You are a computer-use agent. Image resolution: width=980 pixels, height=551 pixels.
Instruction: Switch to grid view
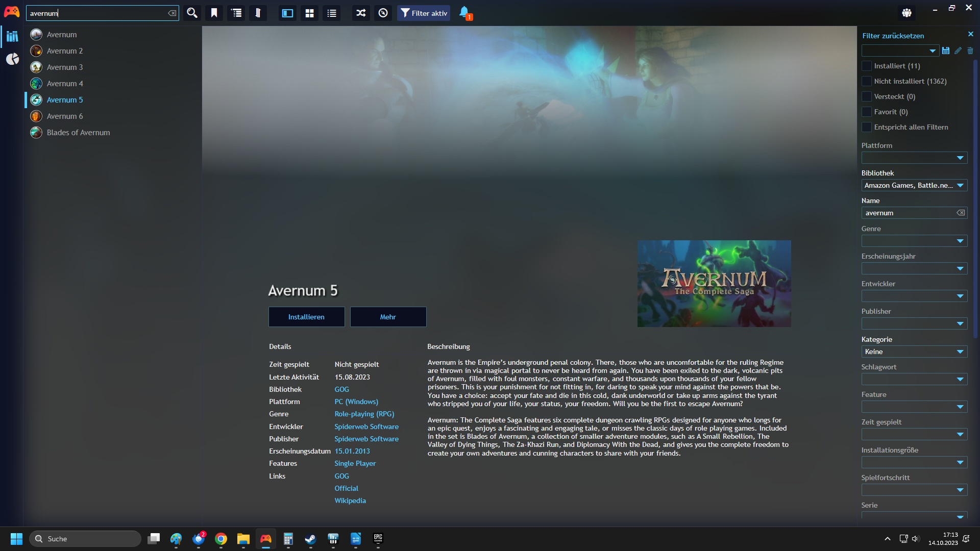pos(309,13)
